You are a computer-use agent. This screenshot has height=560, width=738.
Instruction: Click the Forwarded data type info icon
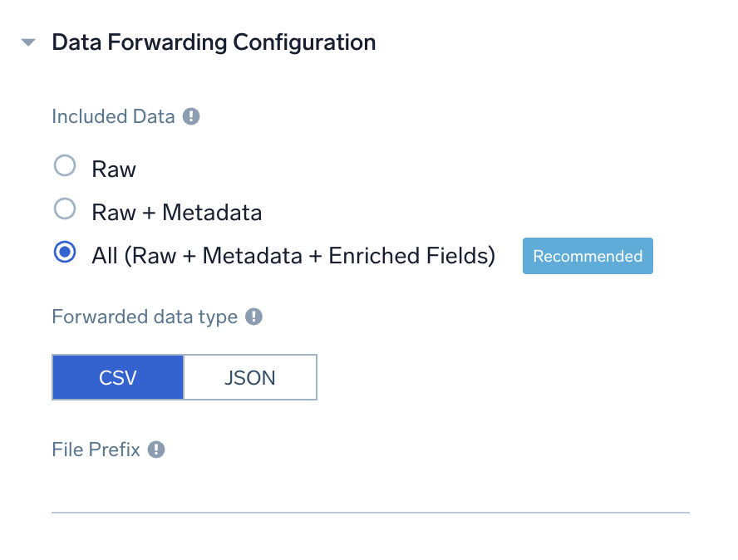(x=255, y=317)
